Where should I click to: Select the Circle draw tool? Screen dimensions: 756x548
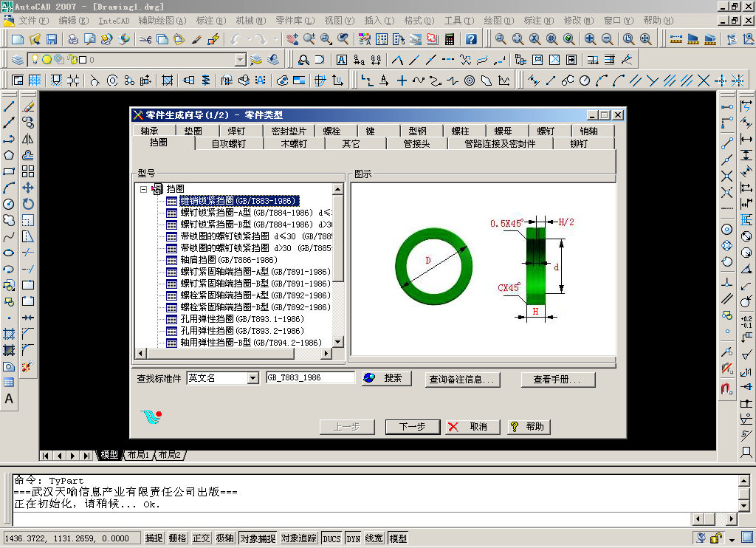[9, 204]
